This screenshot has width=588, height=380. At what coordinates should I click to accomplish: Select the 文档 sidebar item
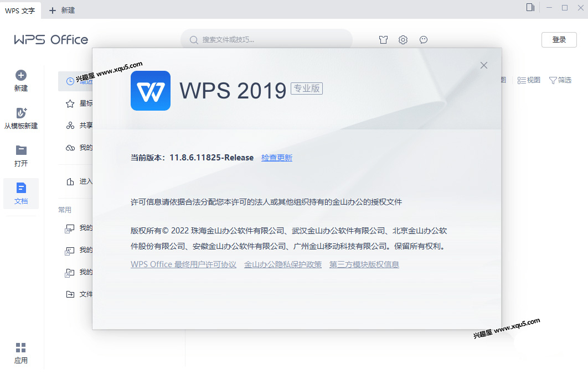tap(21, 194)
